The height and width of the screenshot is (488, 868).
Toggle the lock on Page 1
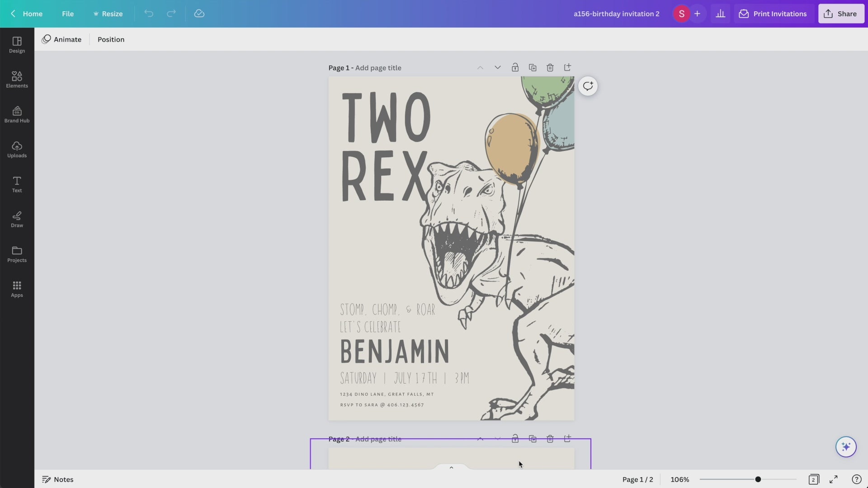(515, 68)
